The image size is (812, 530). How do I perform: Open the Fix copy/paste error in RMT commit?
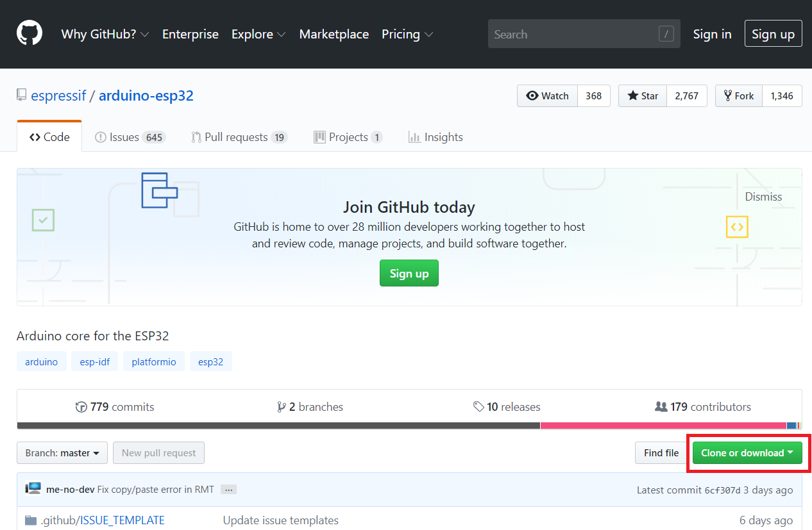(156, 490)
